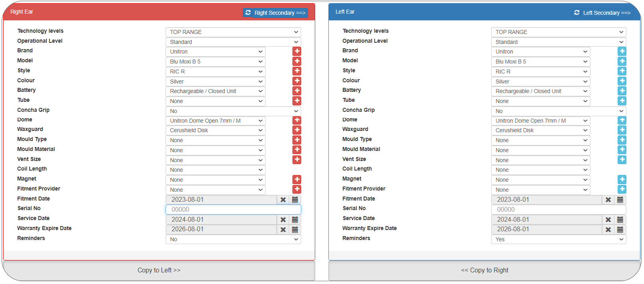This screenshot has width=644, height=284.
Task: Expand Right Ear Technology levels dropdown
Action: 233,32
